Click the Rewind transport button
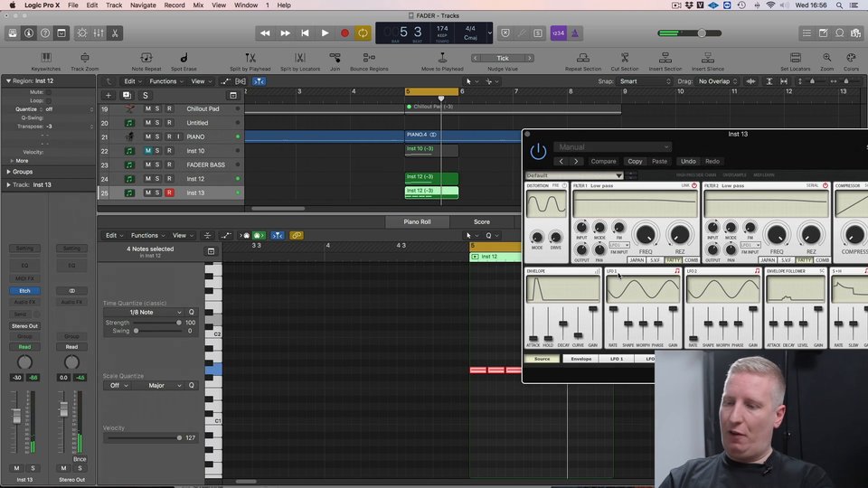 point(265,33)
